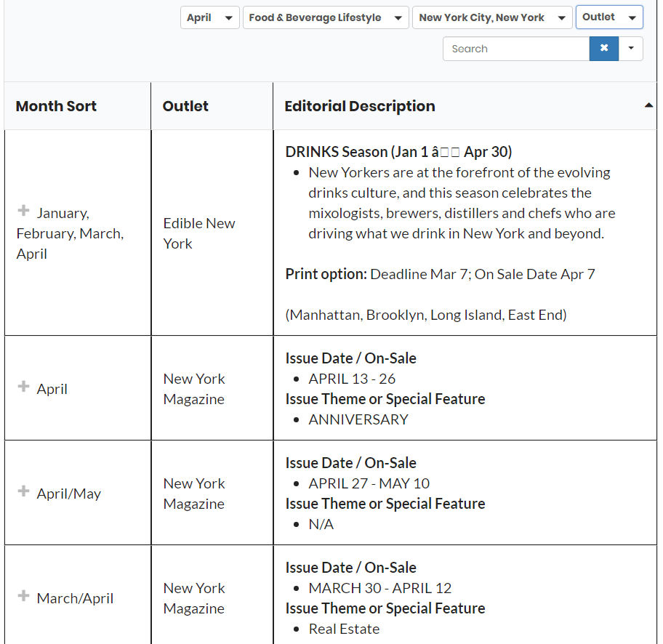Image resolution: width=663 pixels, height=644 pixels.
Task: Click the Real Estate issue theme text
Action: 344,629
